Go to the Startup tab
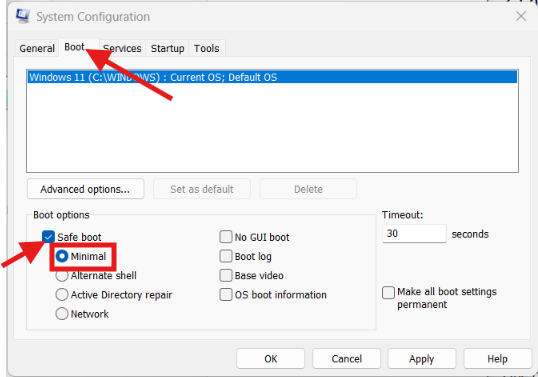Image resolution: width=538 pixels, height=377 pixels. tap(167, 48)
